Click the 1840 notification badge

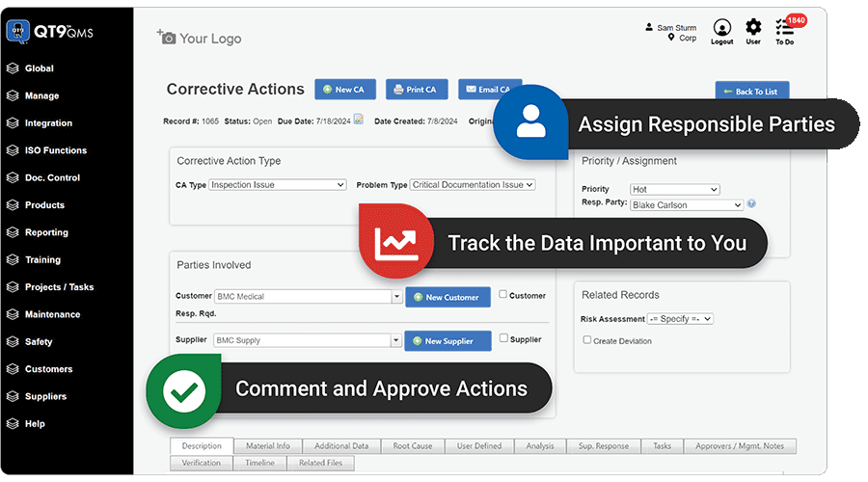[x=796, y=20]
